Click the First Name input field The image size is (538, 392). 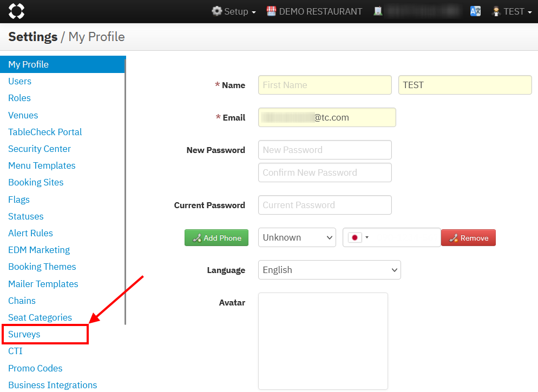325,85
